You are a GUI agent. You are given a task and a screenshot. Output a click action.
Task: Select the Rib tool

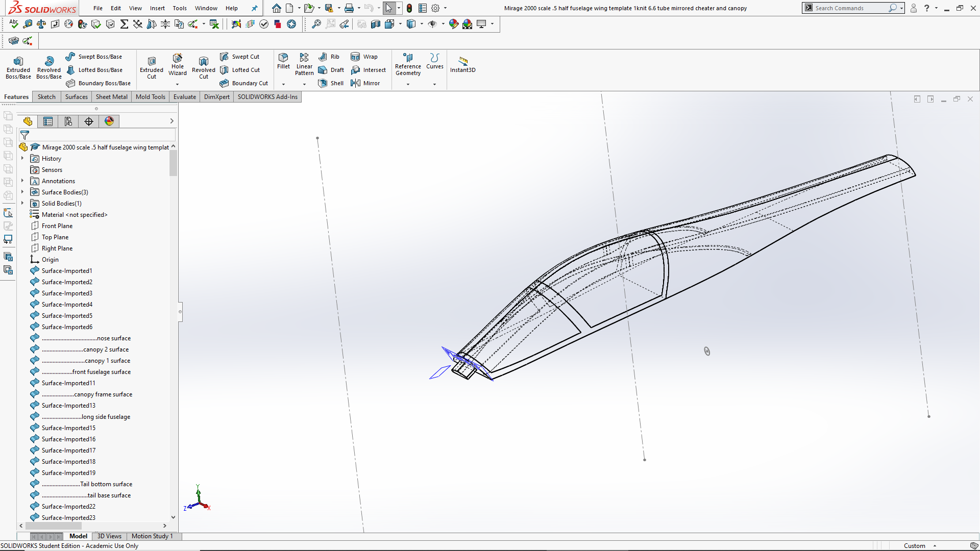coord(329,57)
